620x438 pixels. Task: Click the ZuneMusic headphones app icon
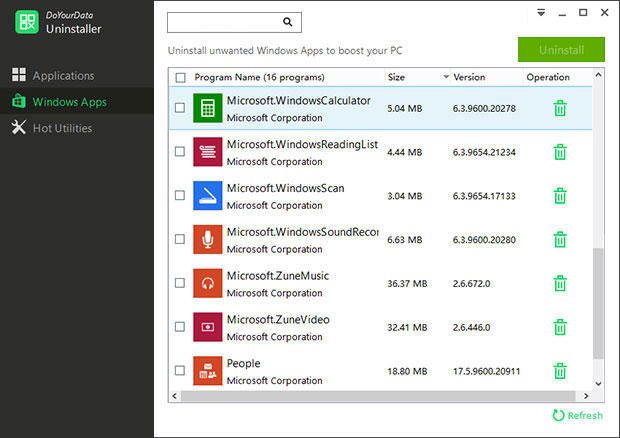click(208, 283)
